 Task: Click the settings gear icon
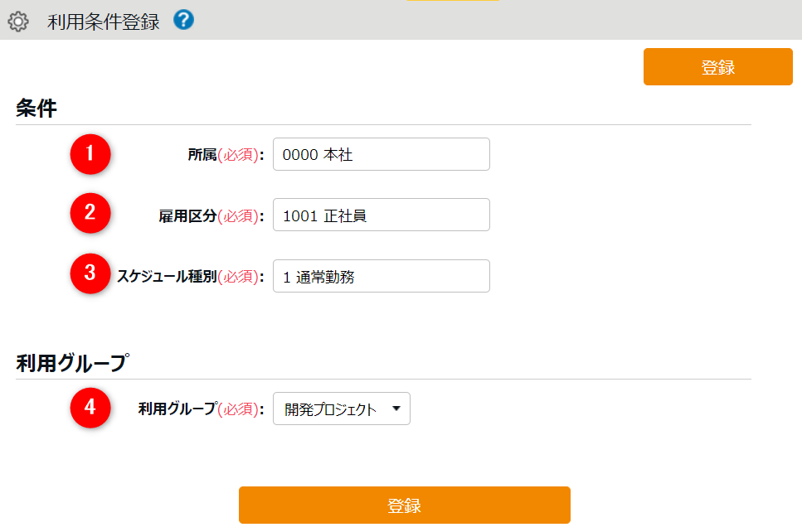[18, 21]
